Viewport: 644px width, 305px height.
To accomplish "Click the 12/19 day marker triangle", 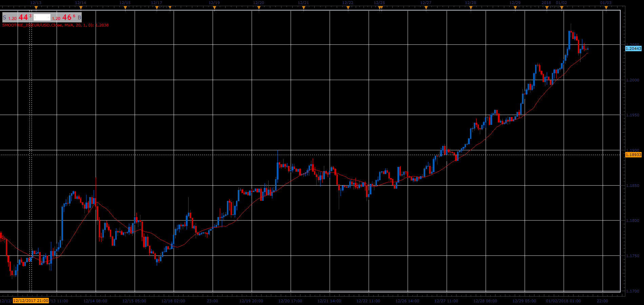I will (x=214, y=8).
